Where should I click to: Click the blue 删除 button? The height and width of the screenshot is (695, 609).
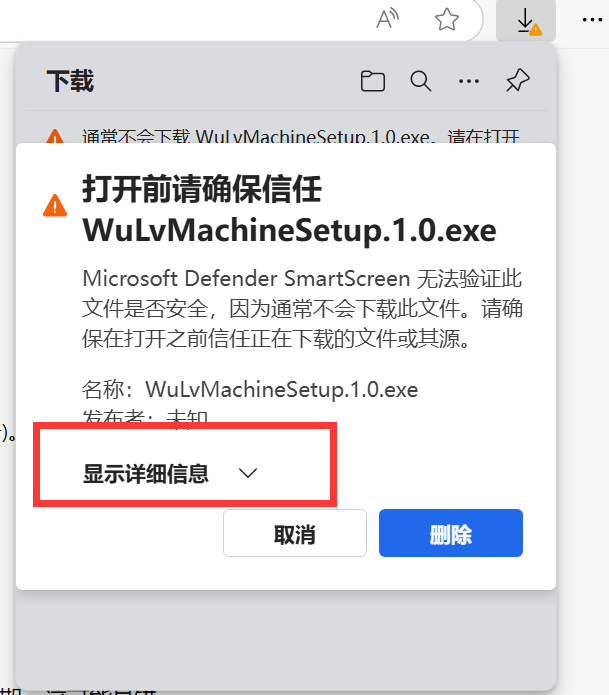451,533
